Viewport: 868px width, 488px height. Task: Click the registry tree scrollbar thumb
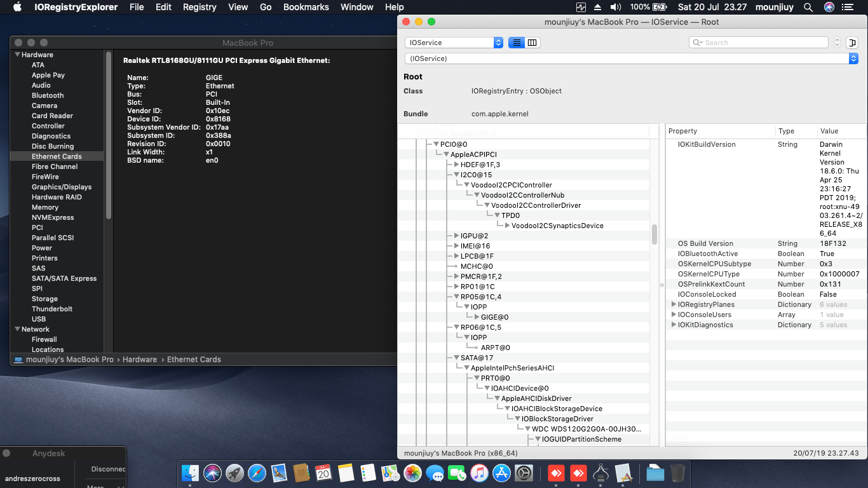click(x=654, y=234)
